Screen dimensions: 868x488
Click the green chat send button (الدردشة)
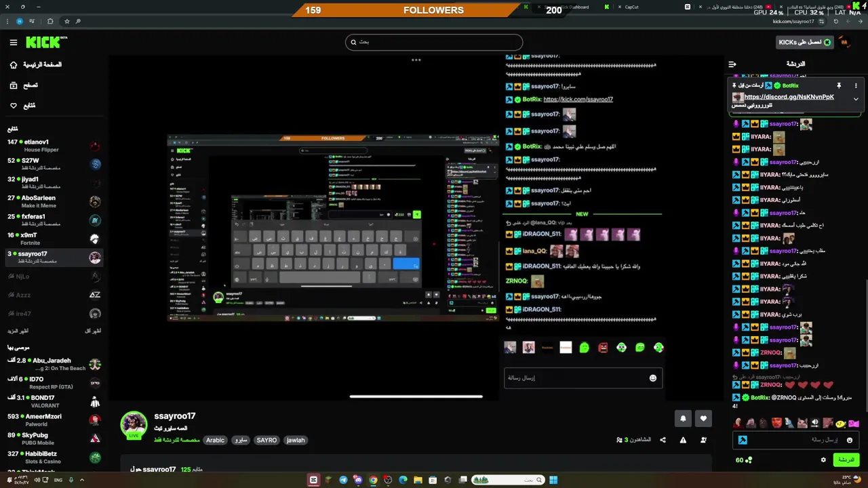click(846, 460)
